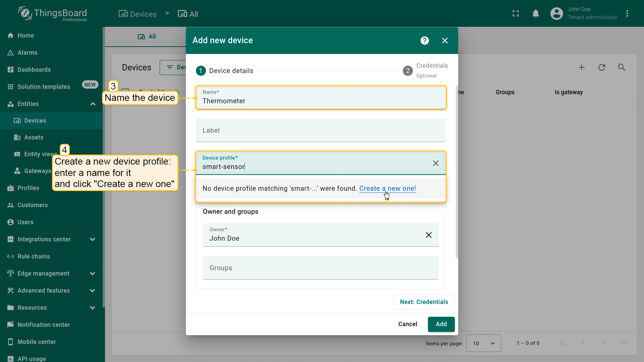Image resolution: width=644 pixels, height=362 pixels.
Task: Clear the Owner John Doe field
Action: (428, 235)
